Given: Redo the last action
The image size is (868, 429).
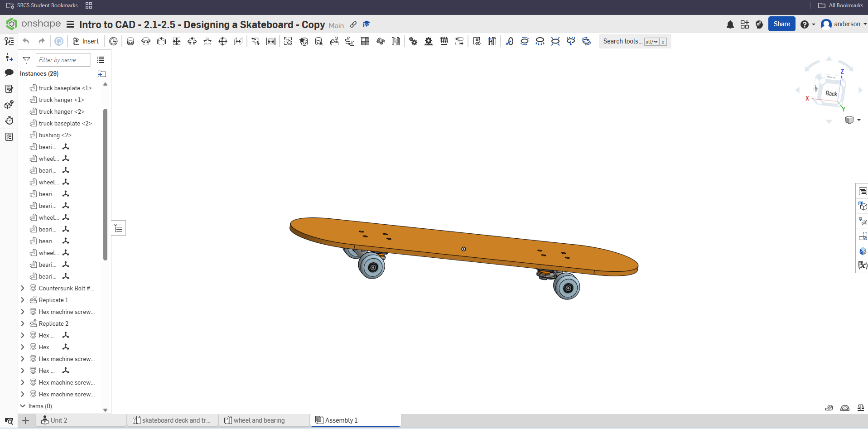Looking at the screenshot, I should 41,41.
